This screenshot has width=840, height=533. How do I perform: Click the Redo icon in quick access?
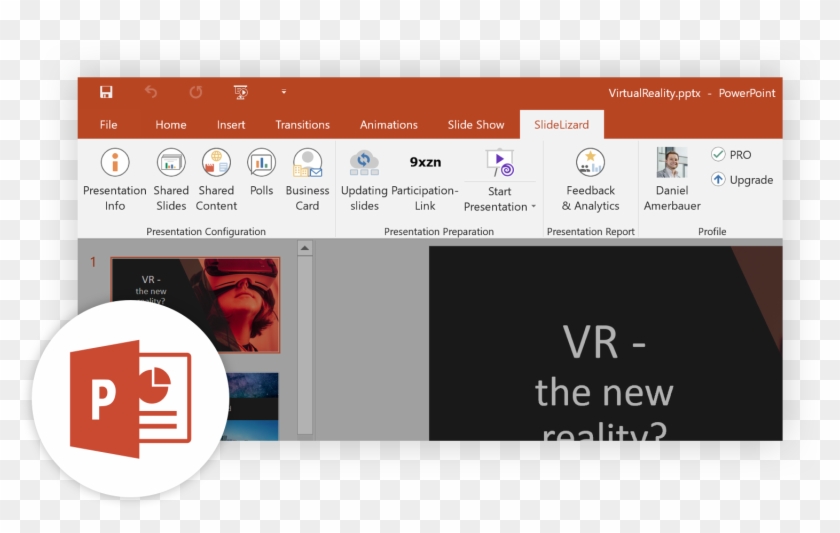(196, 92)
